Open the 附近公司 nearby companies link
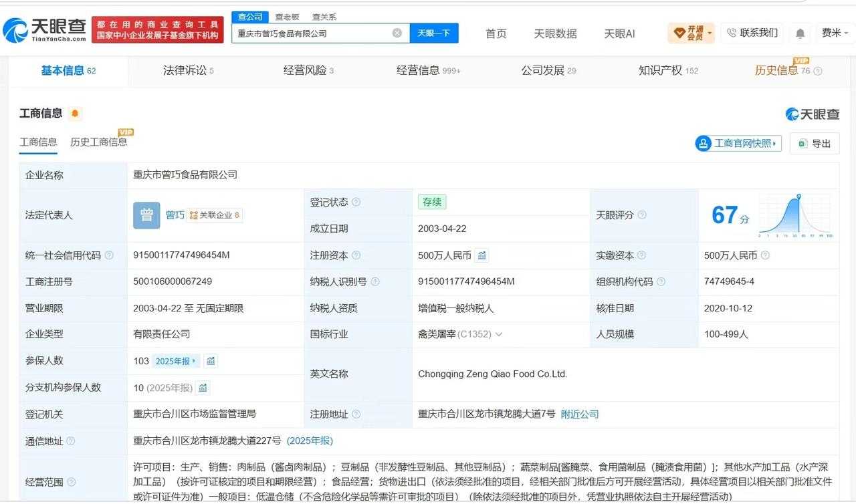Screen dimensions: 856x504 click(580, 414)
